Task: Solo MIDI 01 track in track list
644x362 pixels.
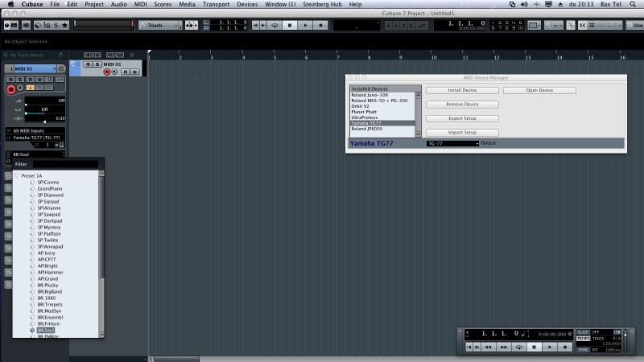Action: click(x=97, y=64)
